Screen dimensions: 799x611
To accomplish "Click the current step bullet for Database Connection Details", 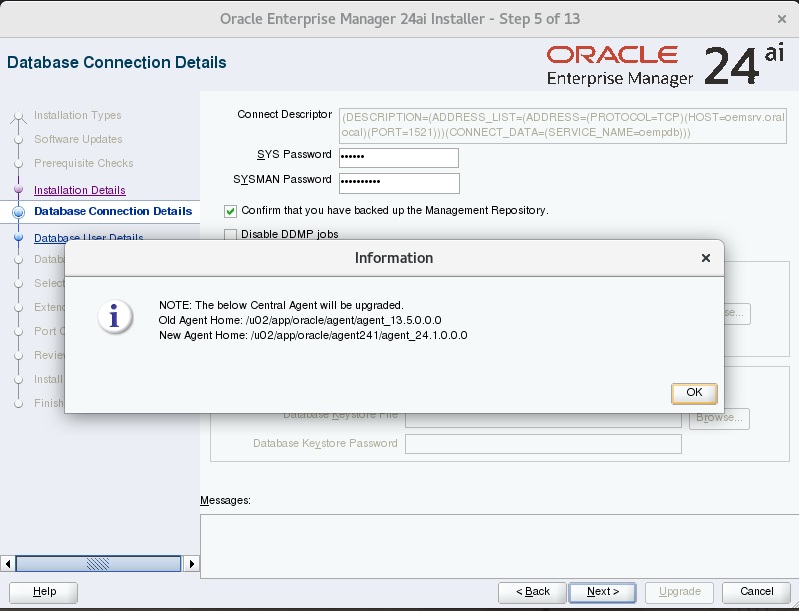I will point(18,211).
